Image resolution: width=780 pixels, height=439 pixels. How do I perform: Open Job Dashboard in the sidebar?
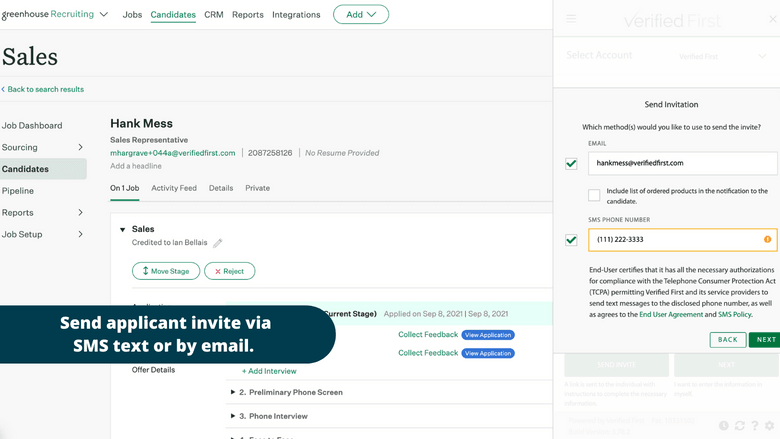[32, 125]
